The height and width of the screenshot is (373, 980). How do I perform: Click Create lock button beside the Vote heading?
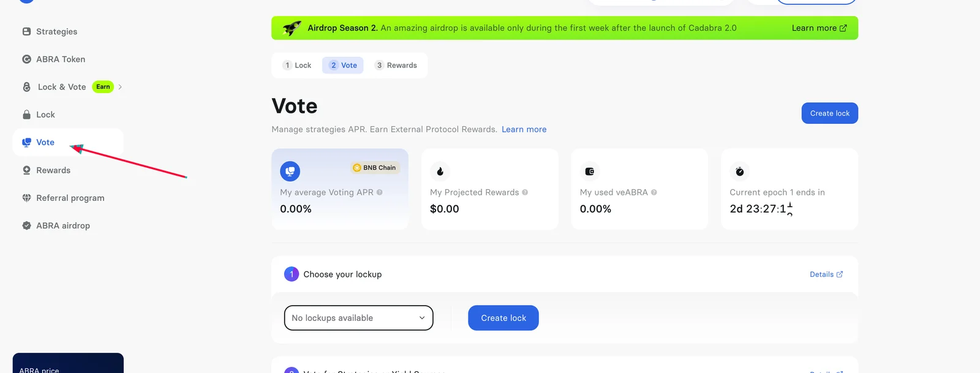(x=830, y=113)
